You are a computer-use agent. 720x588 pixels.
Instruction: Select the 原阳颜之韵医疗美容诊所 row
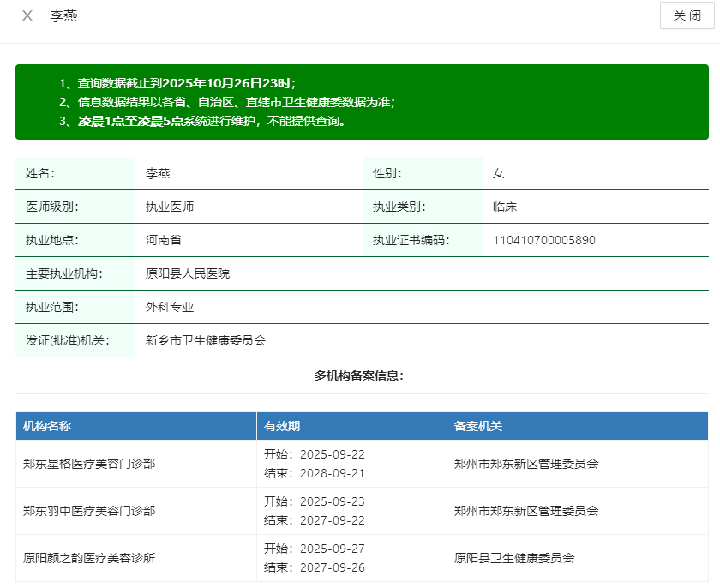point(89,558)
